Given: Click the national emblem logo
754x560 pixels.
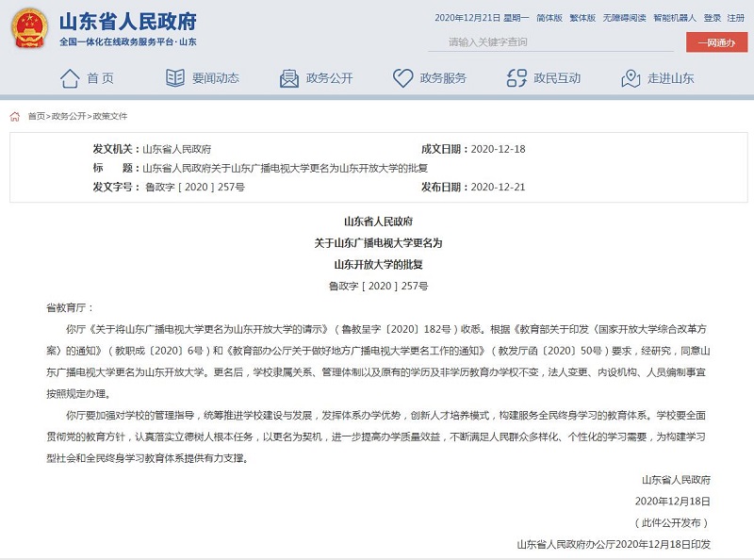Looking at the screenshot, I should (x=29, y=28).
